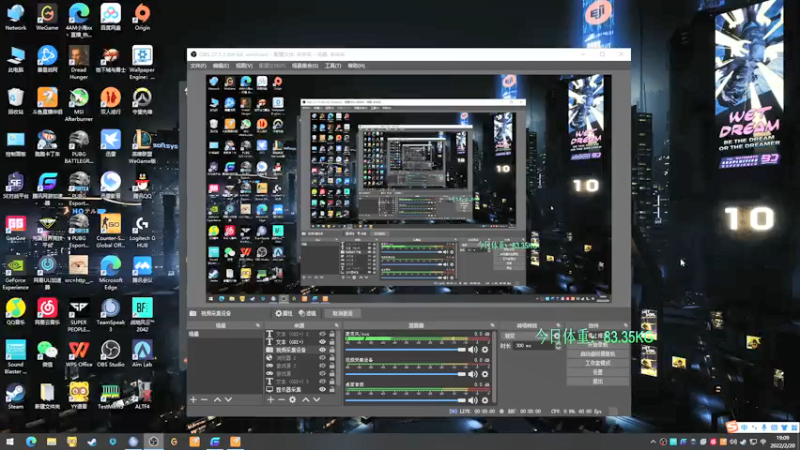The image size is (800, 450).
Task: Add a new source with the plus icon
Action: pos(270,399)
